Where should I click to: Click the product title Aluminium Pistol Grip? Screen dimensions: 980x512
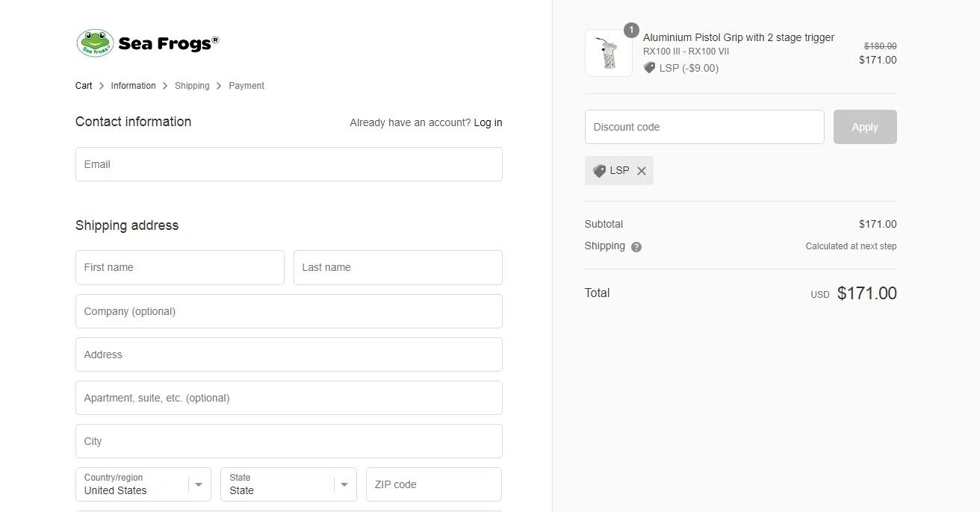(739, 37)
